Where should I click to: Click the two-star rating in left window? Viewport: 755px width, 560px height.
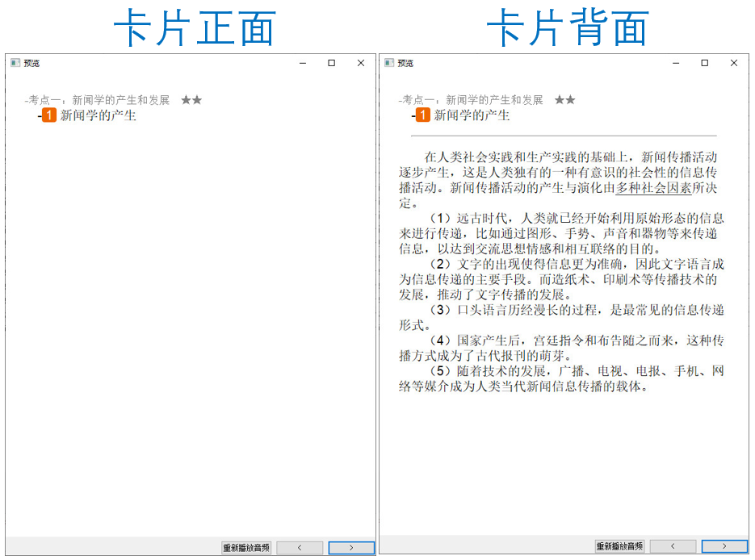pyautogui.click(x=191, y=100)
